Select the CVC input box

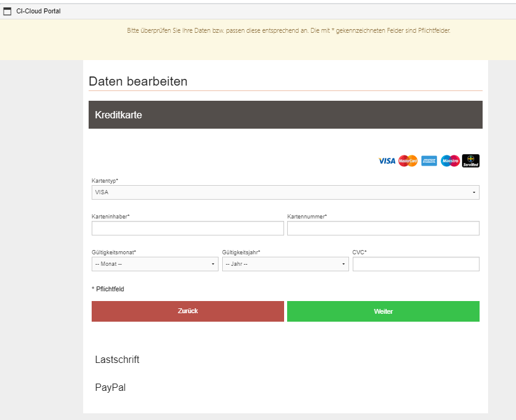tap(416, 264)
